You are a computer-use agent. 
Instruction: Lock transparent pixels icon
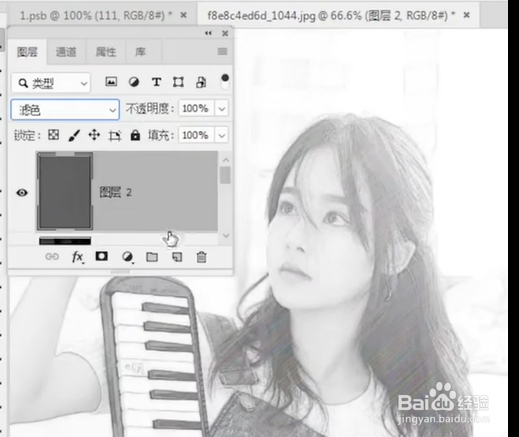pos(54,135)
